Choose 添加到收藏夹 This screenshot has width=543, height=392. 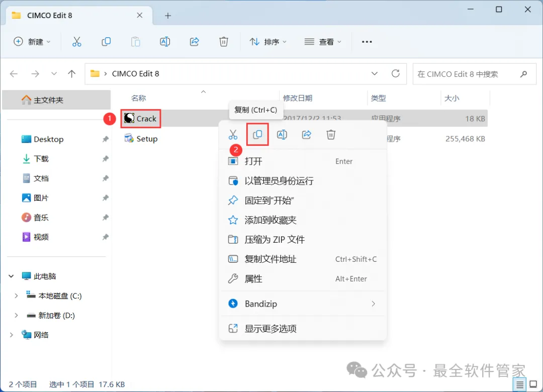[303, 220]
